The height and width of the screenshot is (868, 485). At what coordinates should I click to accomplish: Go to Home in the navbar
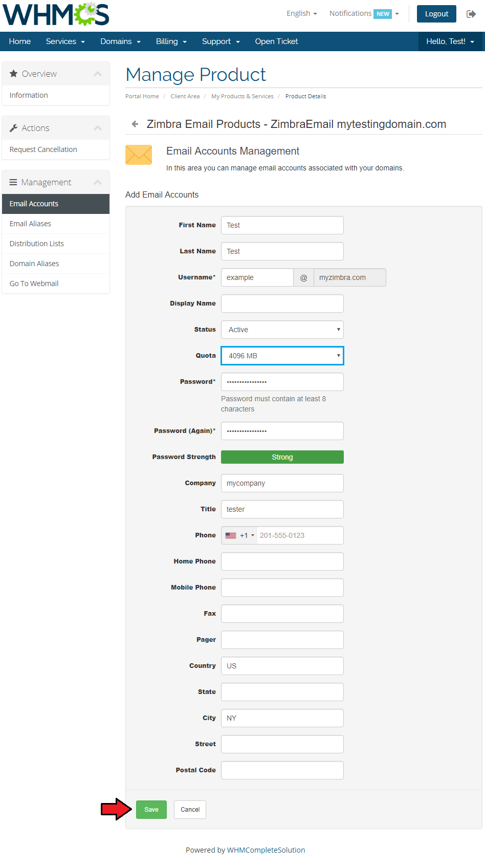pos(20,41)
